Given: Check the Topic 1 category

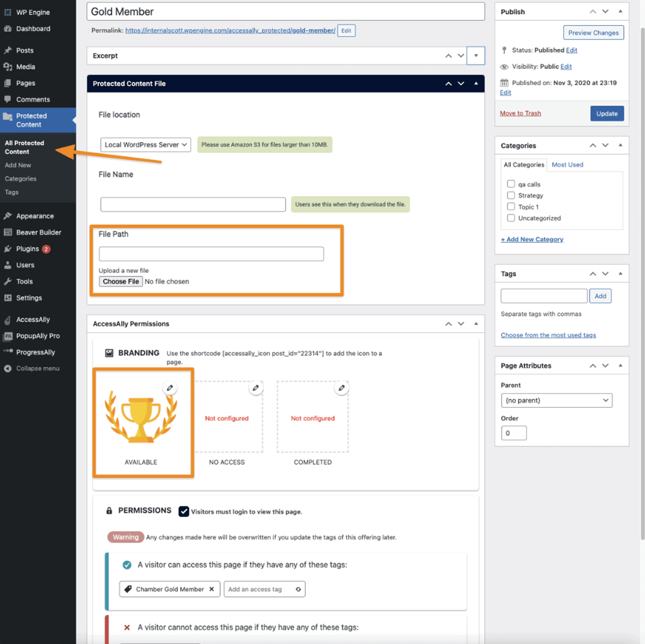Looking at the screenshot, I should 511,206.
